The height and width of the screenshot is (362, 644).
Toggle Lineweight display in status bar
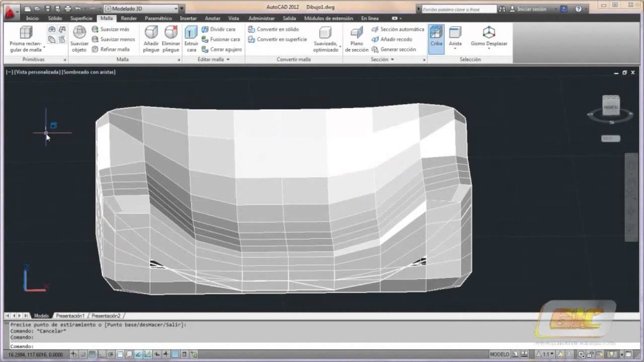[x=166, y=354]
